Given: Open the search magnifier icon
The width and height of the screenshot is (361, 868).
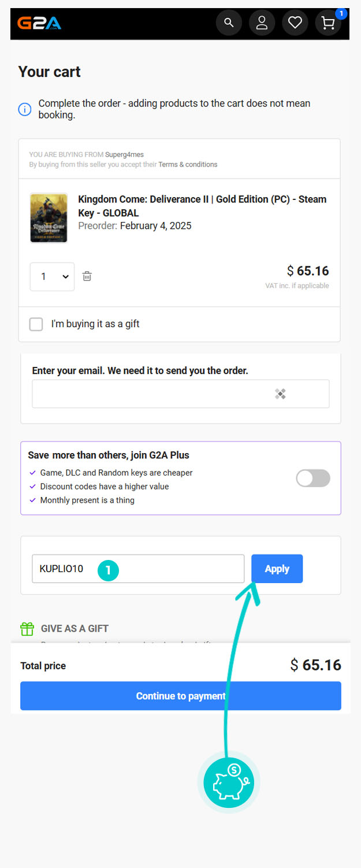Looking at the screenshot, I should pyautogui.click(x=229, y=23).
